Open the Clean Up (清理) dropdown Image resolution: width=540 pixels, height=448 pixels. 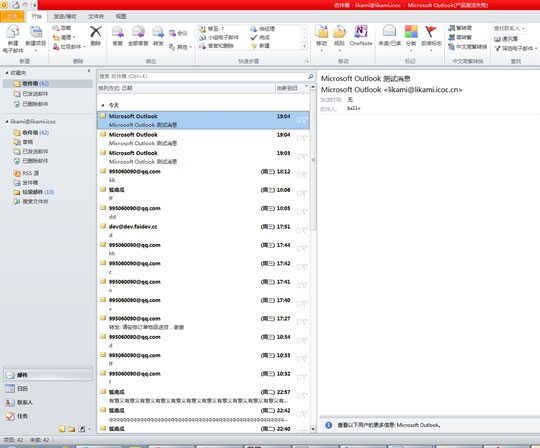tap(64, 37)
